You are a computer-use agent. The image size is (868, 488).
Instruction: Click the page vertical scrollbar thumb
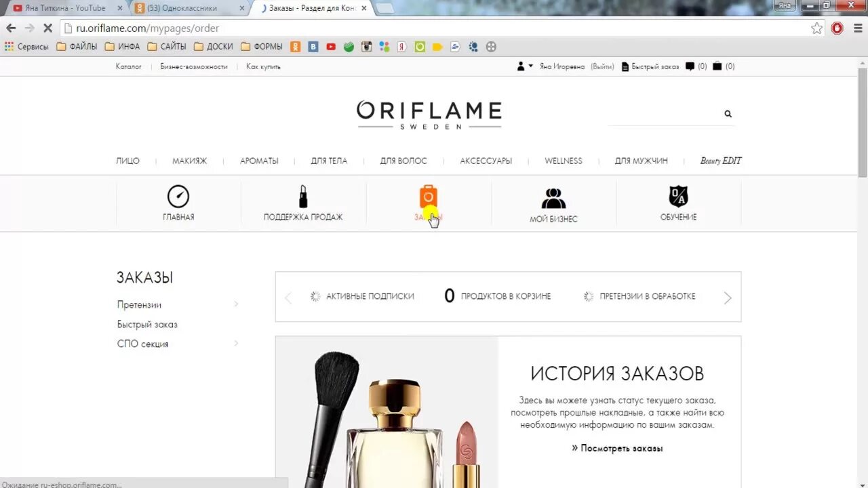pos(863,122)
